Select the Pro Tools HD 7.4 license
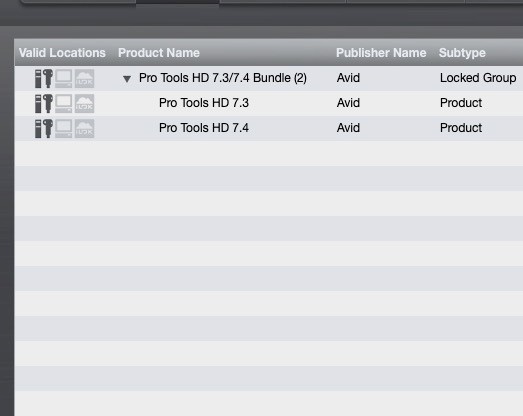Image resolution: width=523 pixels, height=416 pixels. [204, 128]
